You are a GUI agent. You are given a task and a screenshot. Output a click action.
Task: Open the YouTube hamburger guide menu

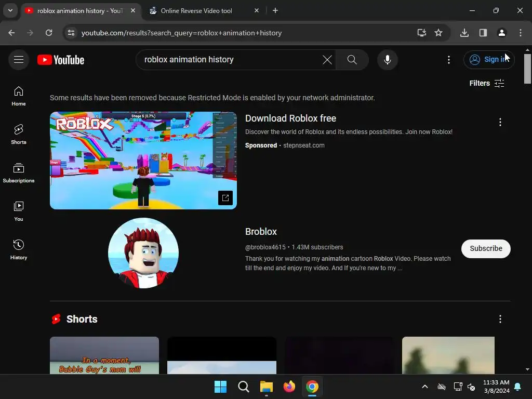tap(19, 60)
